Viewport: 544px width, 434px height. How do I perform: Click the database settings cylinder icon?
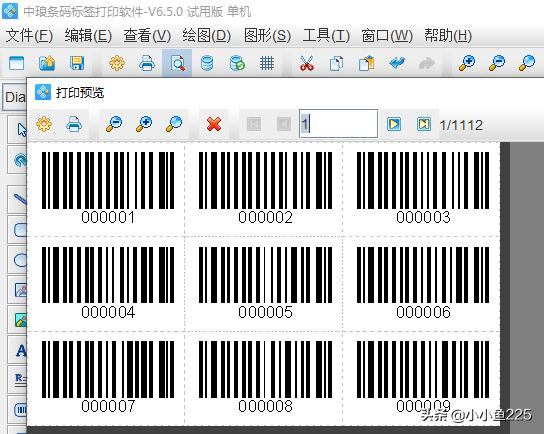(207, 63)
